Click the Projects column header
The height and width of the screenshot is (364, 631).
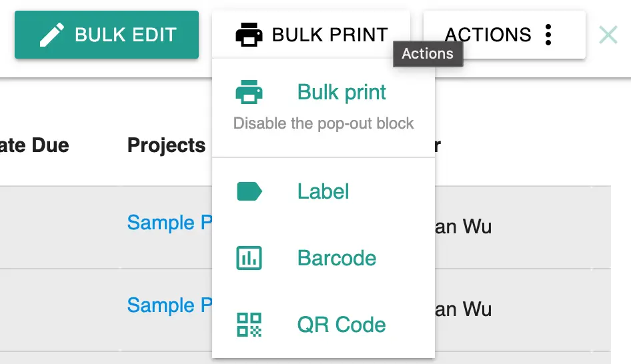pos(166,145)
